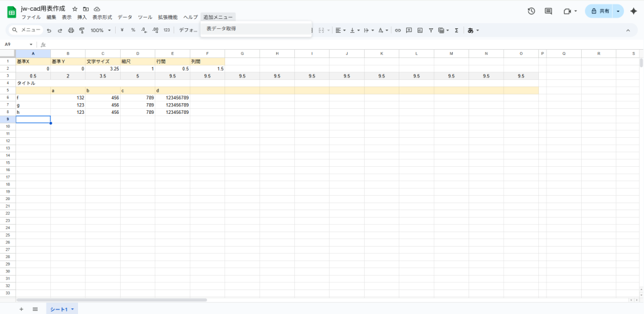The image size is (644, 314).
Task: Click the 132 cell in row f
Action: point(68,98)
